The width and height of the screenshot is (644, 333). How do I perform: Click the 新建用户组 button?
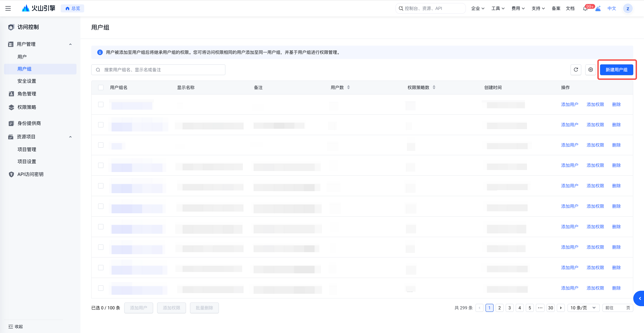pos(616,70)
